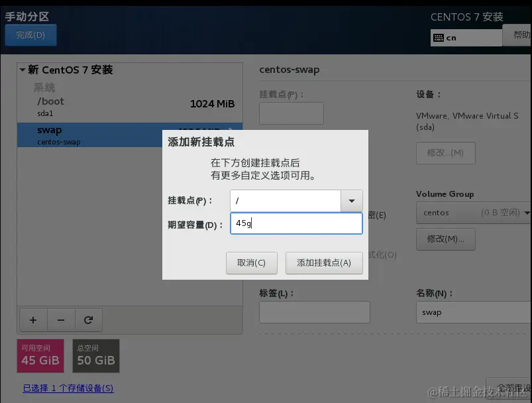Click the 标签(L) input field
Viewport: 532px width, 403px height.
pyautogui.click(x=315, y=312)
